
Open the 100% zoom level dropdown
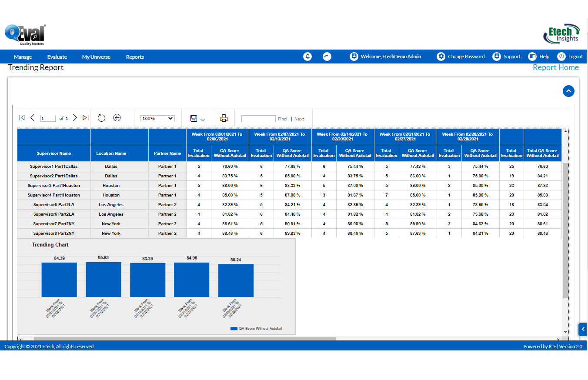[157, 118]
